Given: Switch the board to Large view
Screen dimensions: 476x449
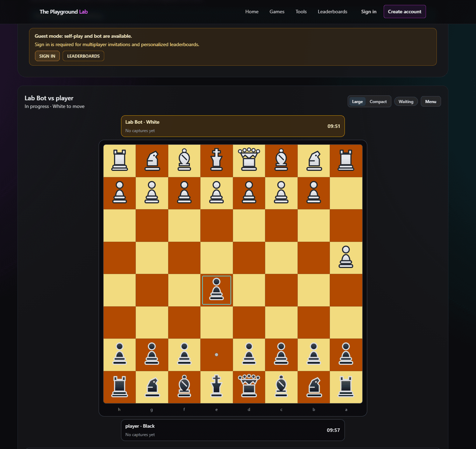Looking at the screenshot, I should pos(357,101).
